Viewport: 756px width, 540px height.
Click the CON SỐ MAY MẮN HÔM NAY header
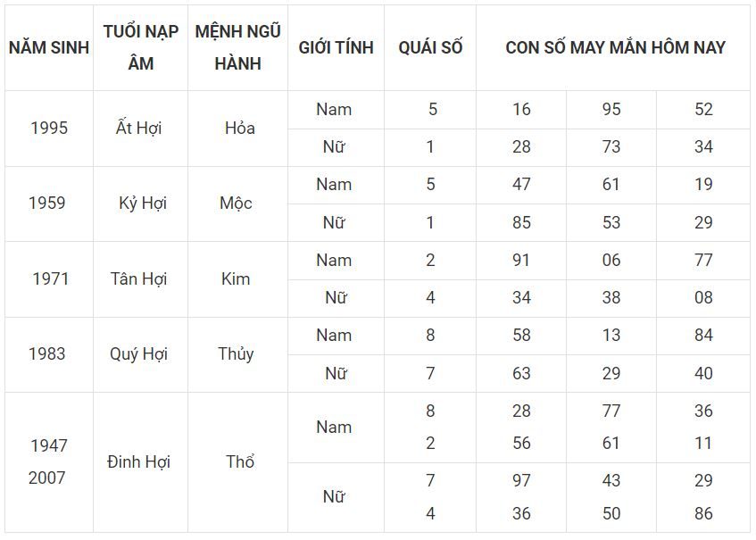click(x=615, y=47)
